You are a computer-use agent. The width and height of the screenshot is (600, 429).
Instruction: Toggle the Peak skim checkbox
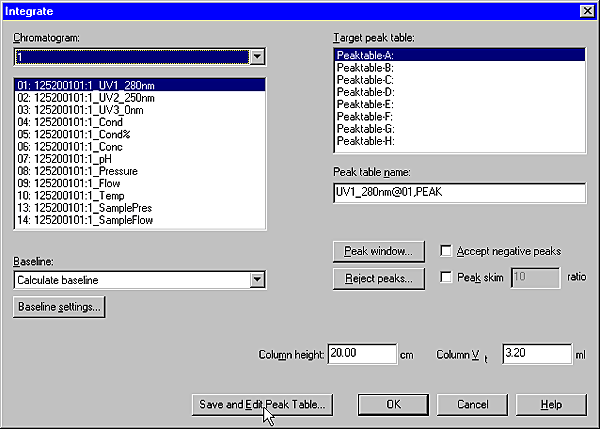click(x=447, y=277)
